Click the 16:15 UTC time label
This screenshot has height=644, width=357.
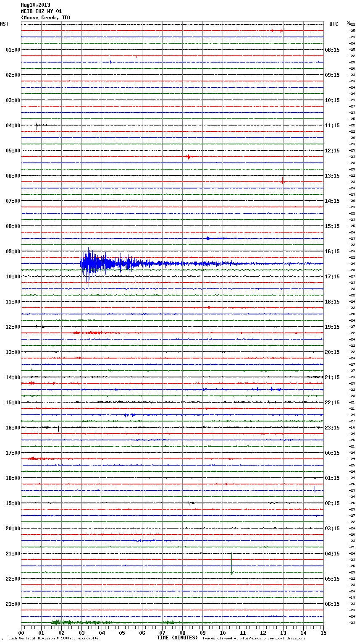coord(332,251)
